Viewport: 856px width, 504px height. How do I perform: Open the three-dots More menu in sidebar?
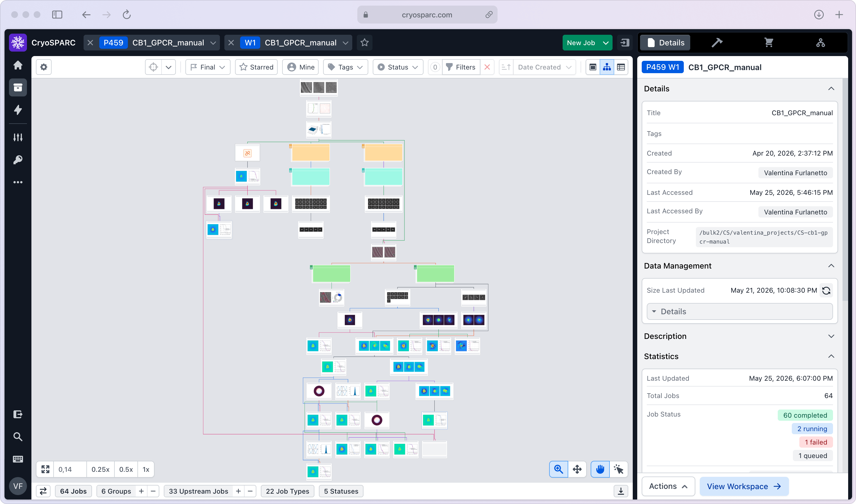(18, 182)
